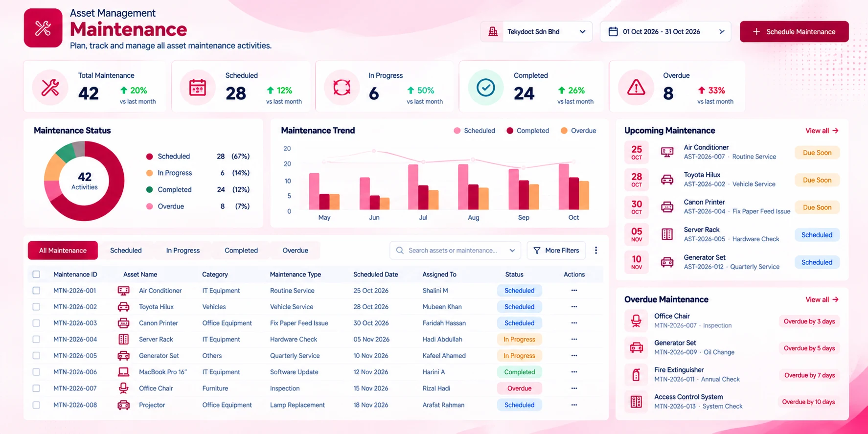Toggle the select-all checkbox in table header

(36, 274)
